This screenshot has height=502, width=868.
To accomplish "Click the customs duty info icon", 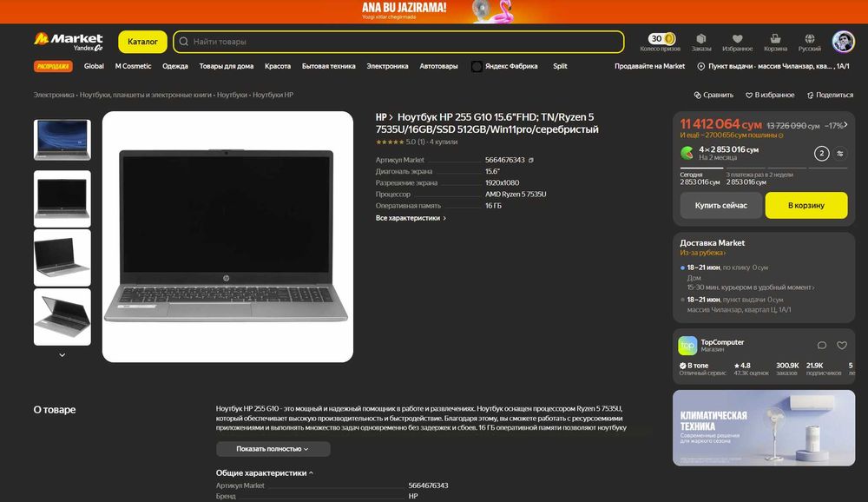I will tap(781, 135).
